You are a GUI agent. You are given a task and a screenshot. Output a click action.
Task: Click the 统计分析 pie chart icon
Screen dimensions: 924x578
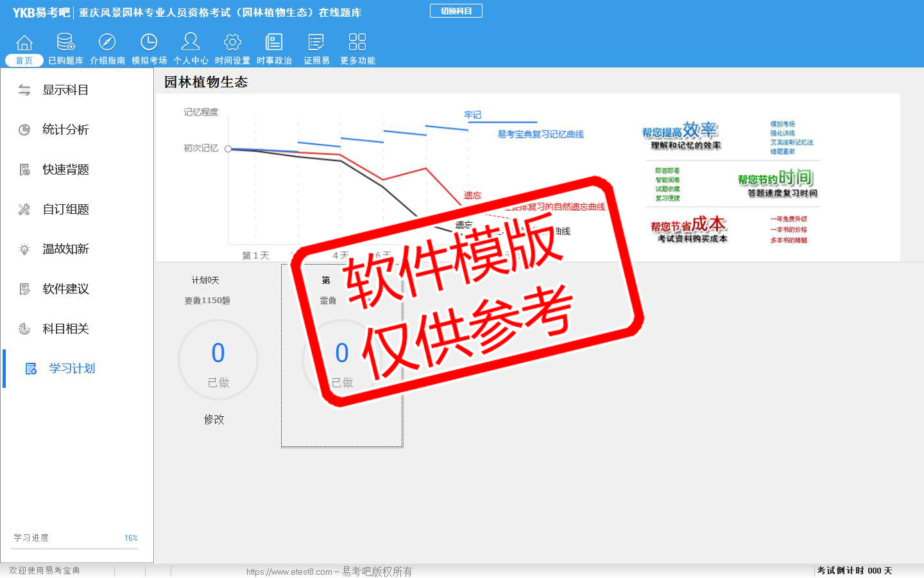click(24, 130)
